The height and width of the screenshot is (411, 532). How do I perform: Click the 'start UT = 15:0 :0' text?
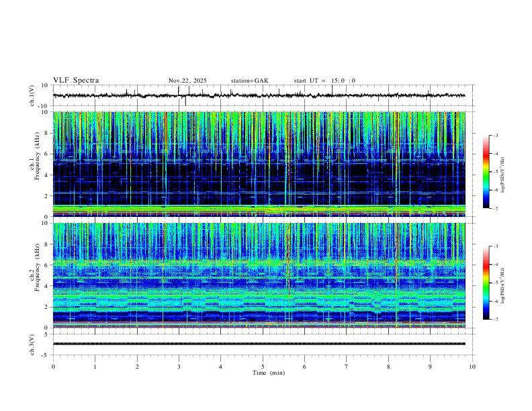[324, 81]
